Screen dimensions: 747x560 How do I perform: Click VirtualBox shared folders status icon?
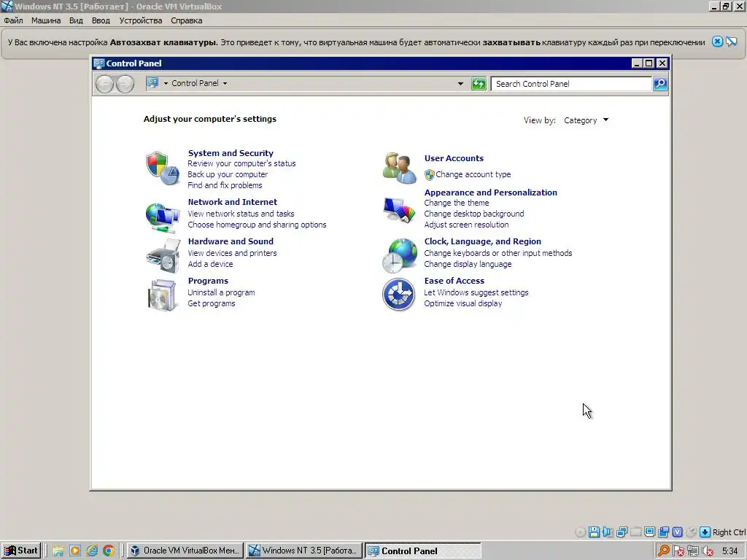tap(635, 532)
